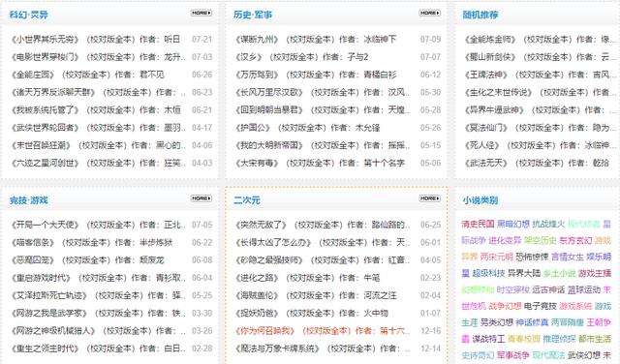The image size is (620, 364).
Task: Open the 科幻·灵异 category heading
Action: tap(29, 15)
